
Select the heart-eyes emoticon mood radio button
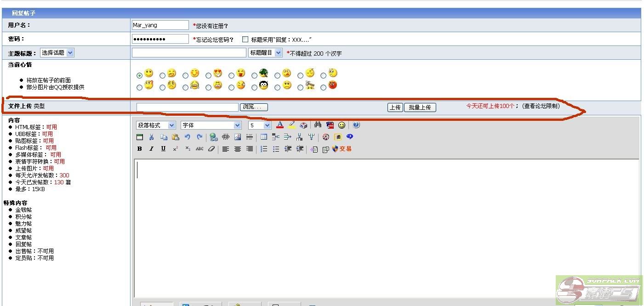tap(208, 75)
